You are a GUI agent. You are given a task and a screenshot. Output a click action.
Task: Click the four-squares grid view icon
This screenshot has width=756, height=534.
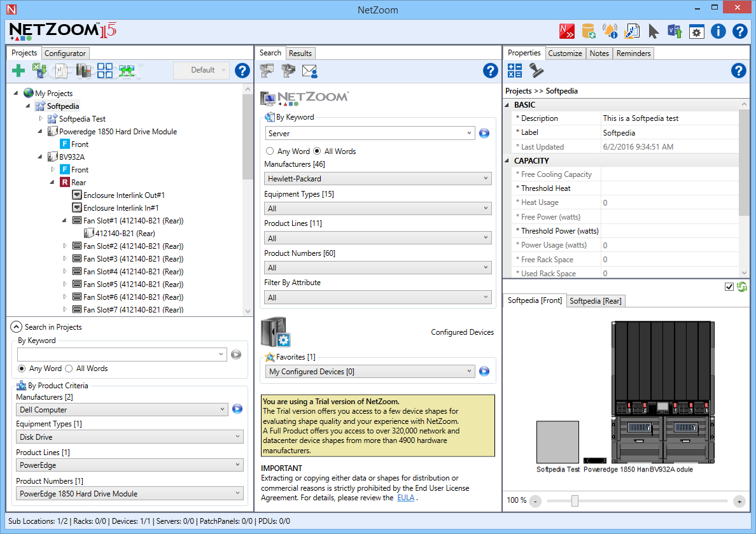click(104, 71)
